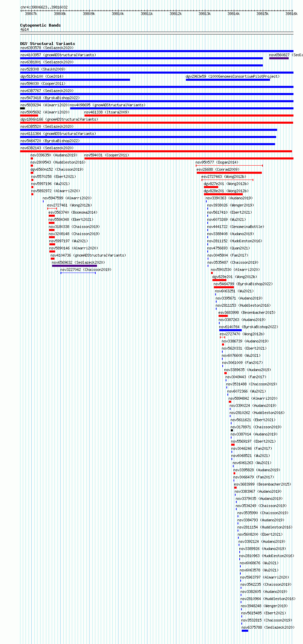Image resolution: width=303 pixels, height=644 pixels.
Task: Click the 39811k ruler position marker
Action: [147, 14]
